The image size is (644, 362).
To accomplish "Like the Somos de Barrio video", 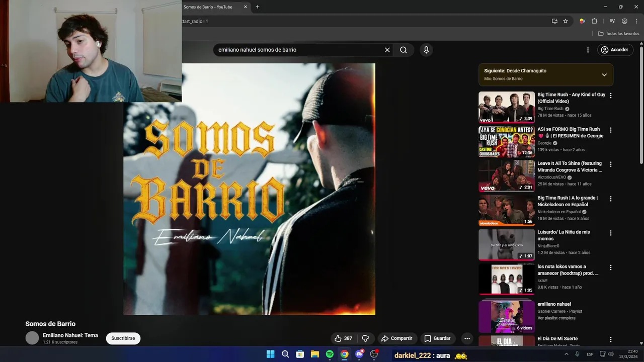I will [343, 338].
